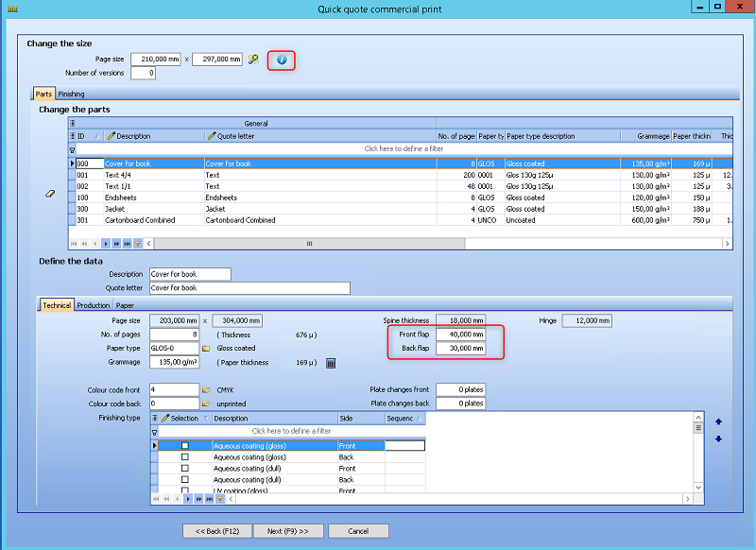
Task: Go to next record in finishing grid navigator
Action: tap(188, 499)
